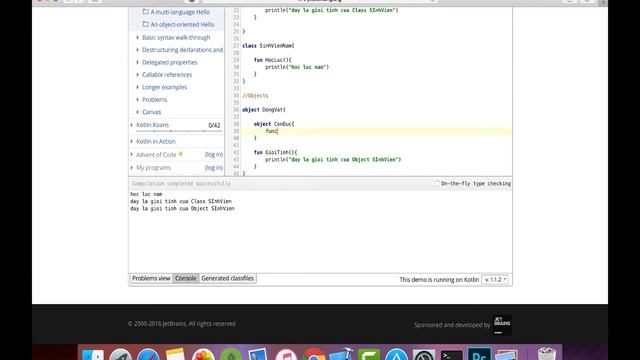The width and height of the screenshot is (640, 360).
Task: Expand Problems section arrow
Action: click(x=138, y=100)
